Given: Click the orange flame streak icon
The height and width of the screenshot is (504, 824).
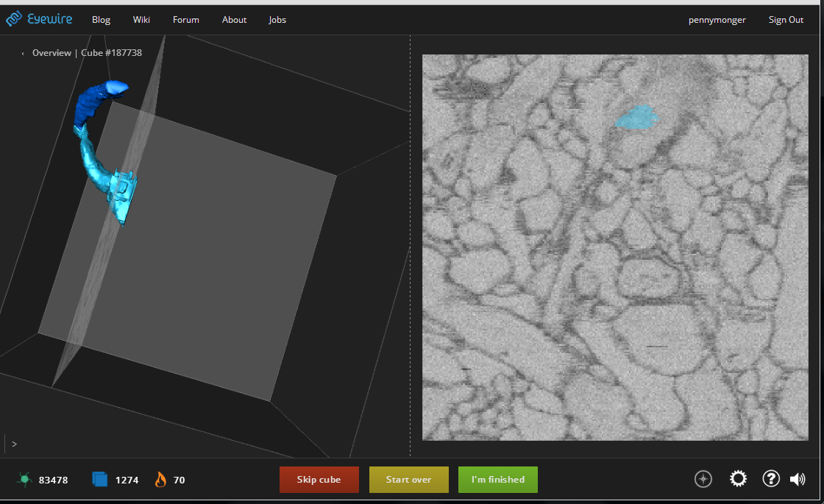Looking at the screenshot, I should click(x=160, y=480).
